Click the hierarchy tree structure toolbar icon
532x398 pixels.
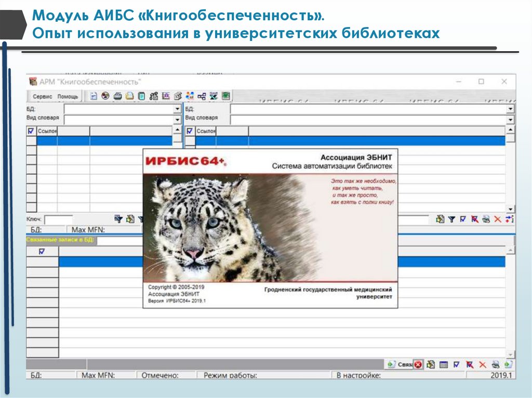(202, 97)
